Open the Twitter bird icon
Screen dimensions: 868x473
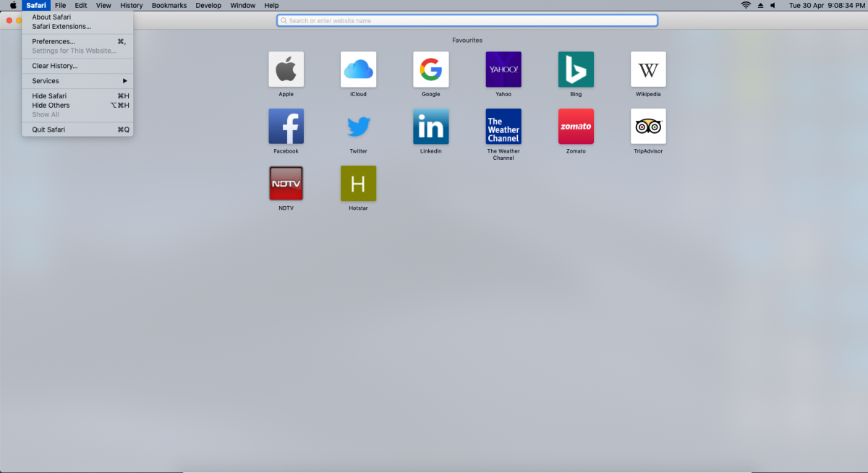[359, 127]
